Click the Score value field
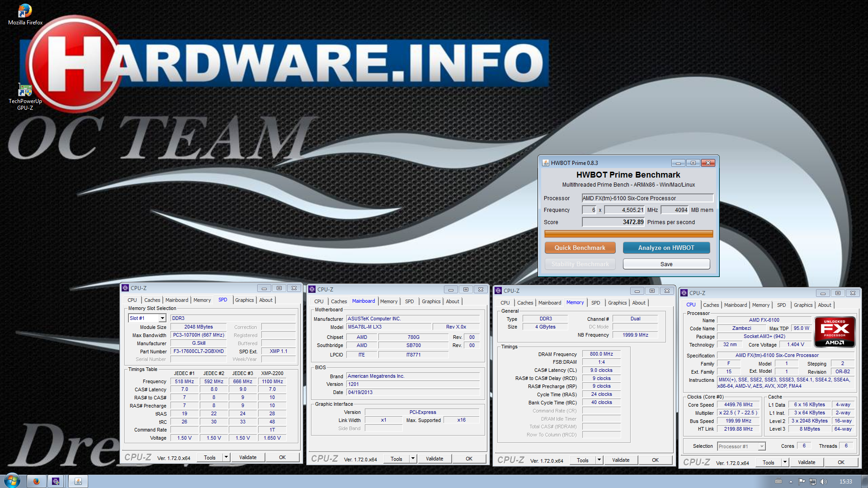 [x=613, y=222]
